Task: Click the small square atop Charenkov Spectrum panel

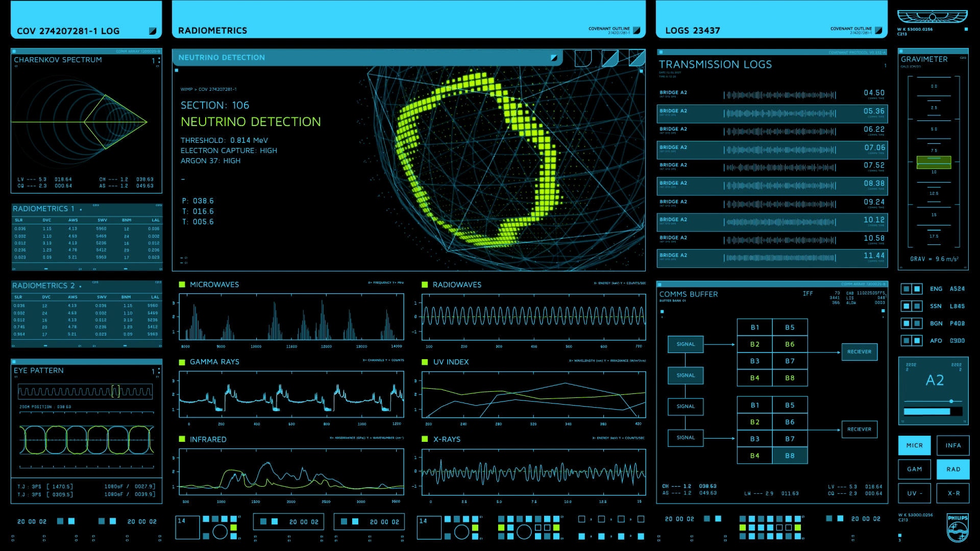Action: point(14,52)
